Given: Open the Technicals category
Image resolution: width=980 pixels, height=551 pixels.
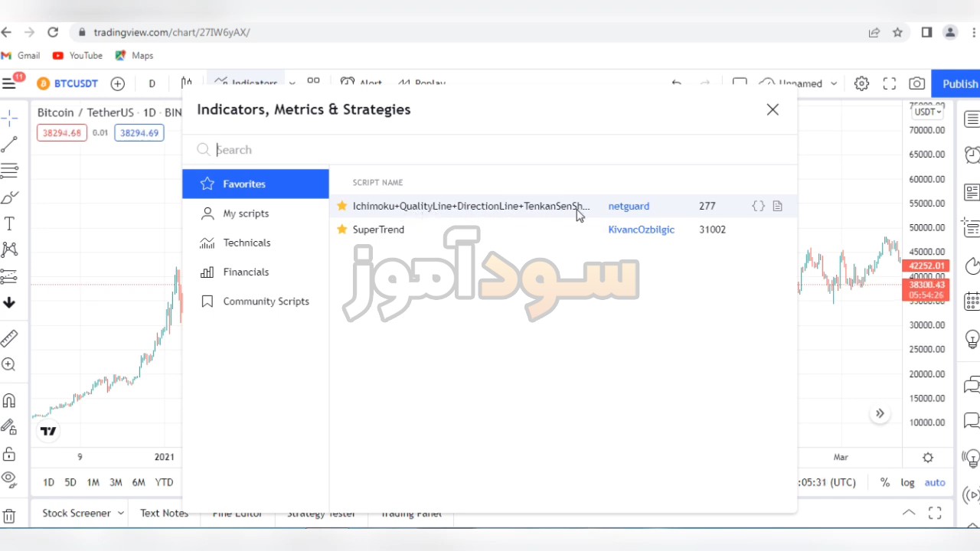Looking at the screenshot, I should click(x=256, y=243).
